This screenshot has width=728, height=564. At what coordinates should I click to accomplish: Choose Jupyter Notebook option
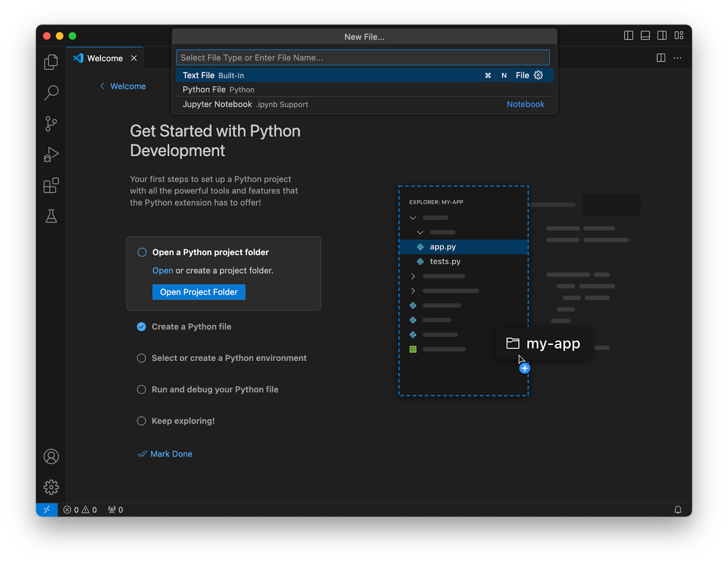364,104
